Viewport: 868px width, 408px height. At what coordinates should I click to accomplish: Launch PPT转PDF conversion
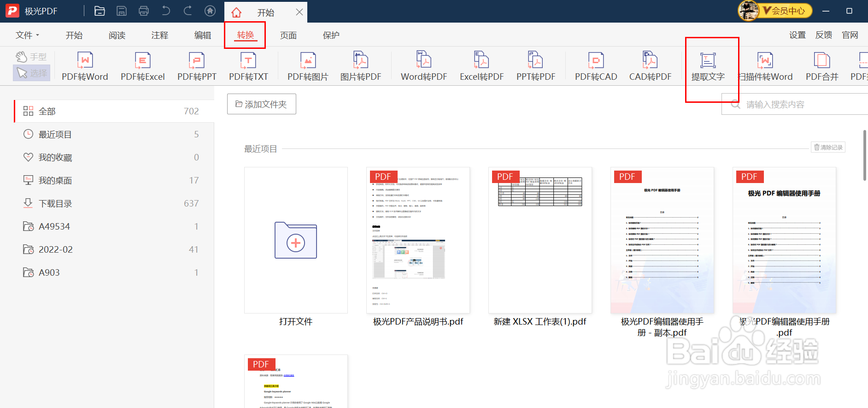[536, 66]
